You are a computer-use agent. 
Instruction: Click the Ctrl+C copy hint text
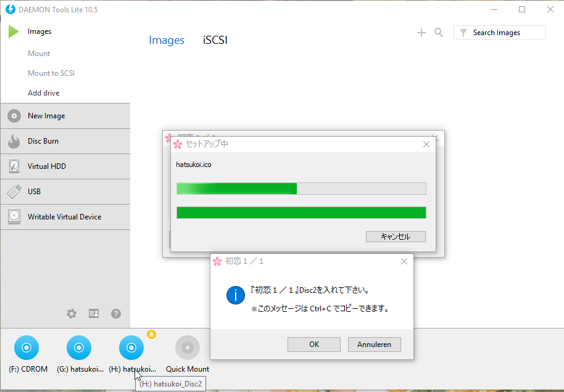point(320,309)
